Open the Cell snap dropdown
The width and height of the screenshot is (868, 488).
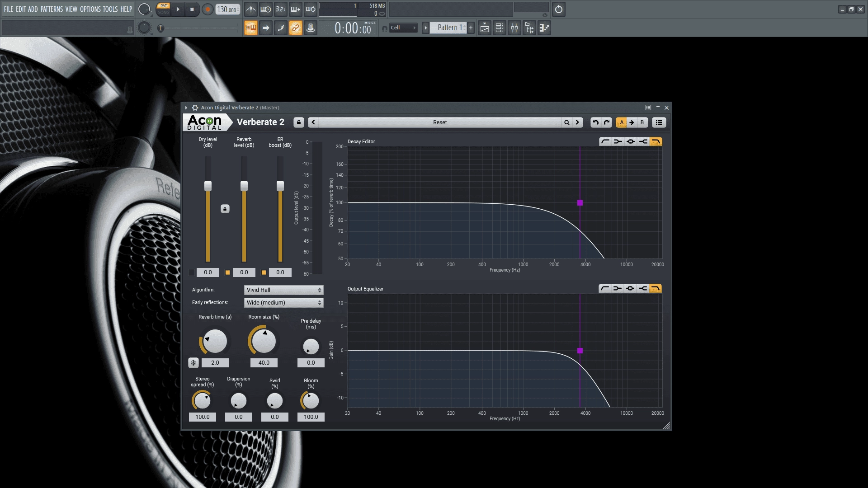coord(403,28)
